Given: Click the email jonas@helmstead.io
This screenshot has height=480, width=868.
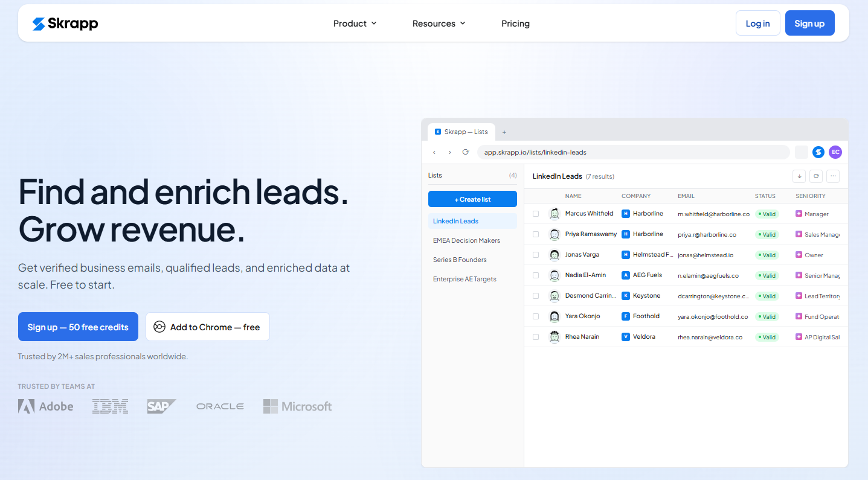Looking at the screenshot, I should pos(706,255).
